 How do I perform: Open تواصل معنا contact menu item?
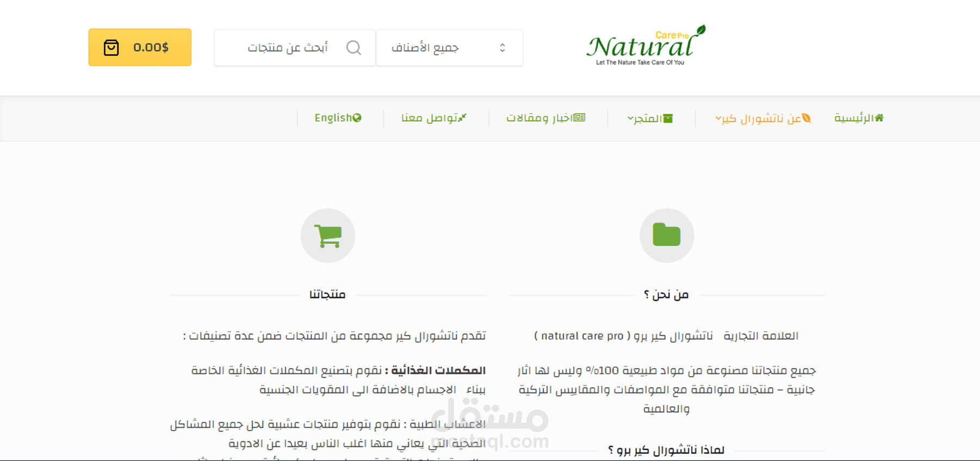coord(434,118)
